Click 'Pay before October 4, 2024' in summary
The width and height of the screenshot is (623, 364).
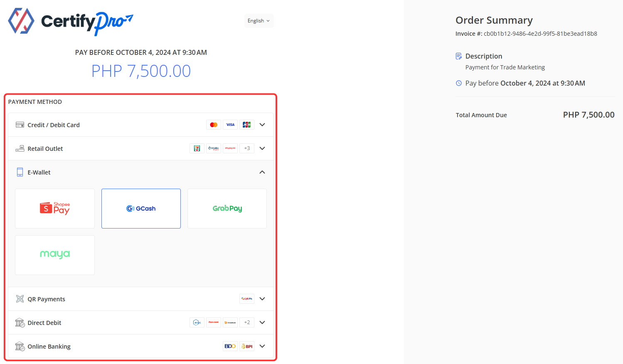coord(525,83)
